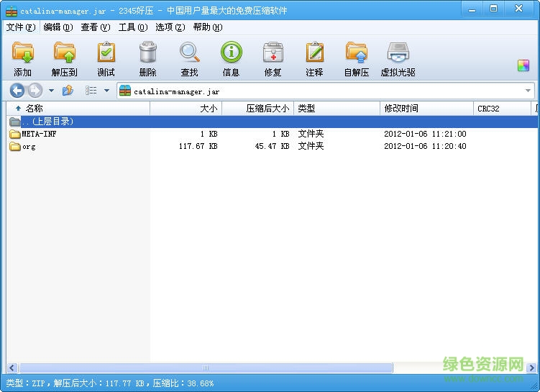Open the 信息 (Info) tool
This screenshot has height=392, width=540.
(x=231, y=52)
